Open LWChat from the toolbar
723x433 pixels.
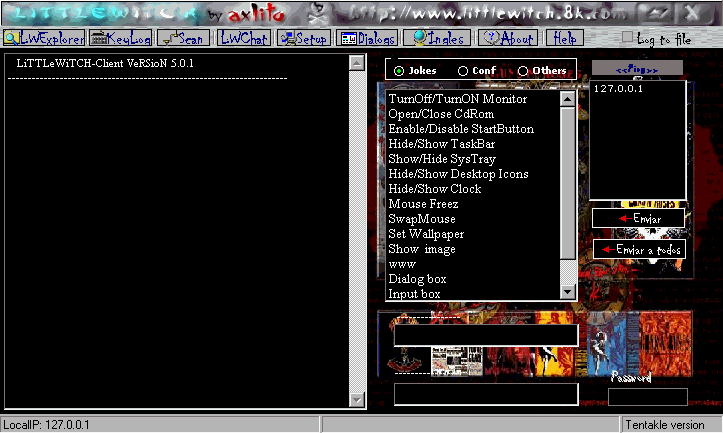243,38
